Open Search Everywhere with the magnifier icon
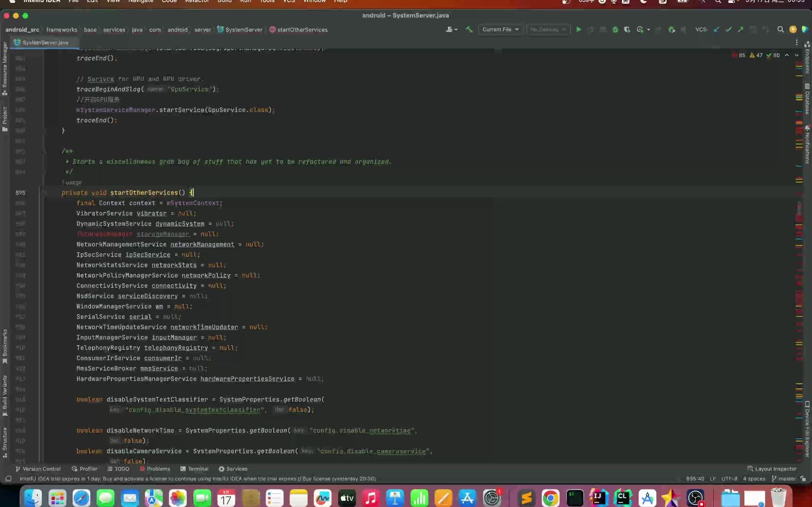 coord(780,30)
